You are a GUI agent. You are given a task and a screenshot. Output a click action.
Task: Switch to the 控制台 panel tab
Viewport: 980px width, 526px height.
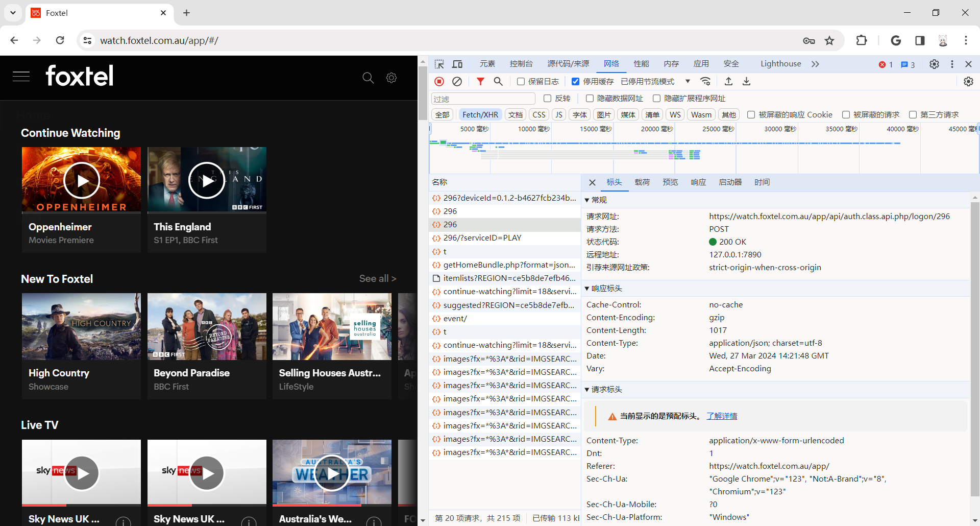521,64
